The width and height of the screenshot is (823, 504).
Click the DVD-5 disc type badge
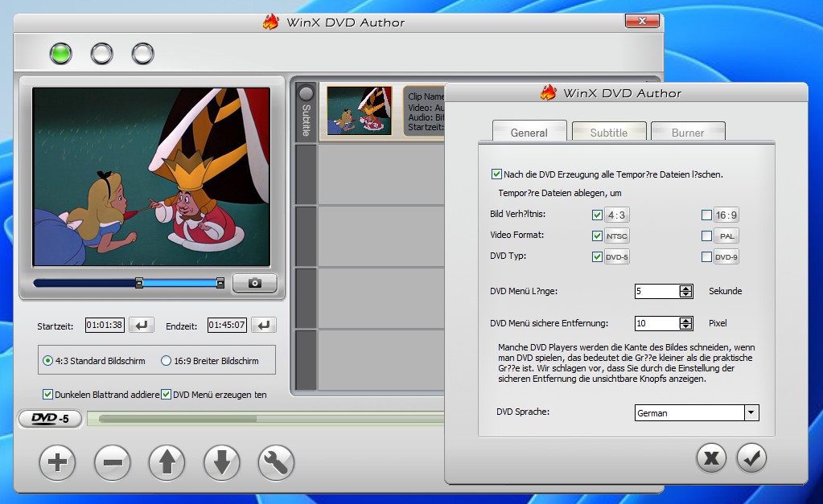(x=51, y=419)
